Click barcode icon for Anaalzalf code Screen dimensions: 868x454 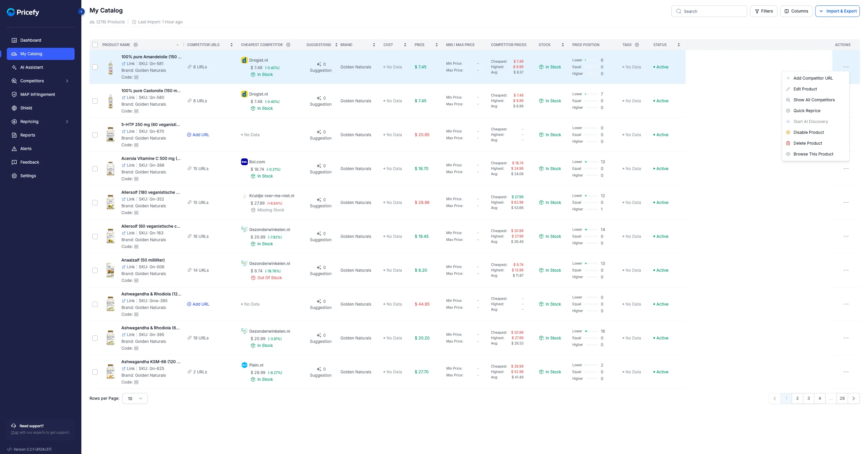[136, 281]
